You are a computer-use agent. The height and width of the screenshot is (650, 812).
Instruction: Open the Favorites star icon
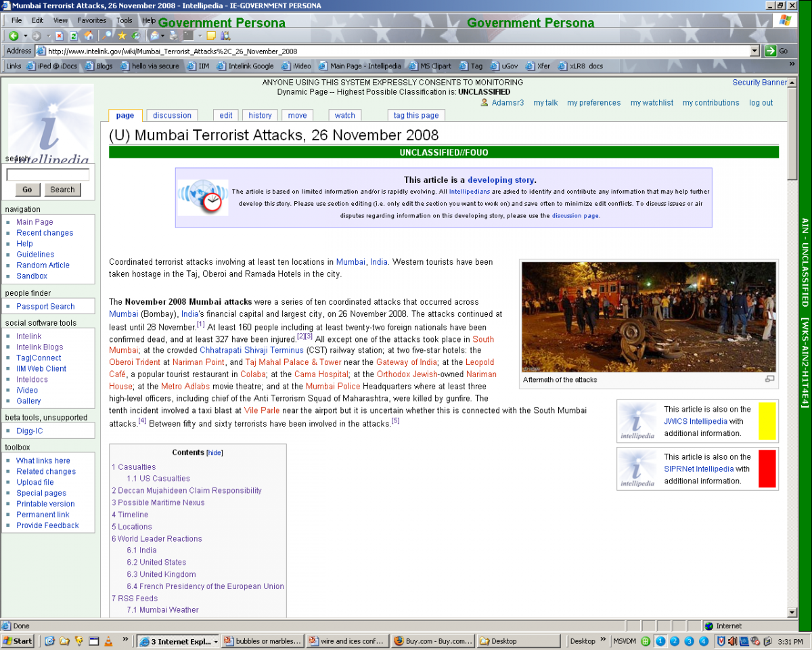tap(122, 36)
